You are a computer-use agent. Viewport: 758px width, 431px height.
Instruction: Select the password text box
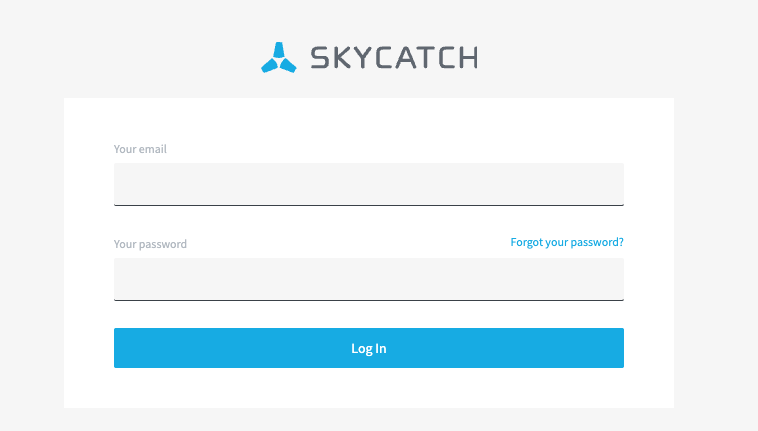[368, 279]
